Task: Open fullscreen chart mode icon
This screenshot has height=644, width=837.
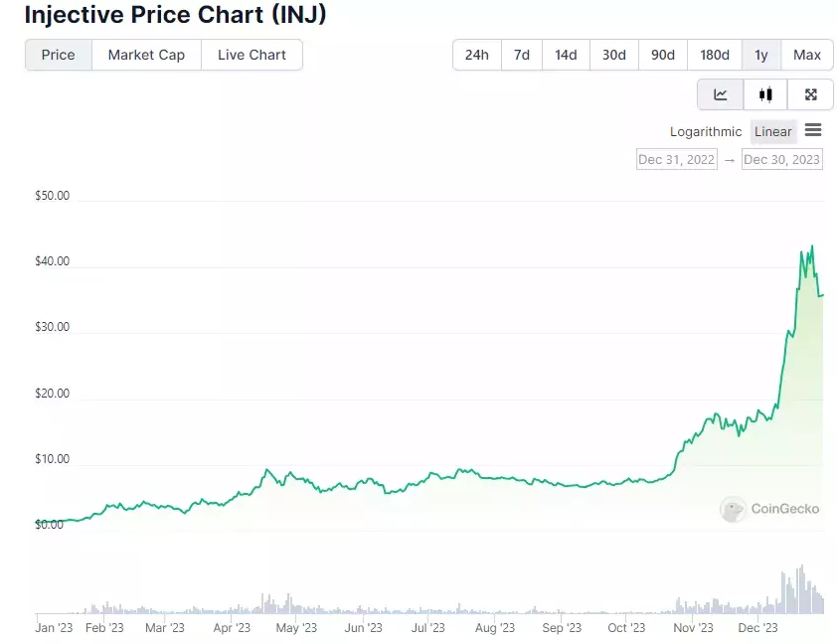Action: (811, 94)
